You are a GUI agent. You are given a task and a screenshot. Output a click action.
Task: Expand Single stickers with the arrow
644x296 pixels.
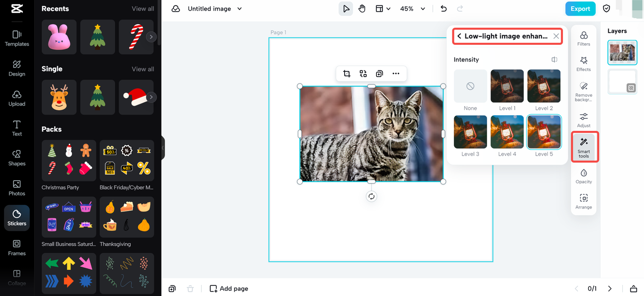click(150, 97)
